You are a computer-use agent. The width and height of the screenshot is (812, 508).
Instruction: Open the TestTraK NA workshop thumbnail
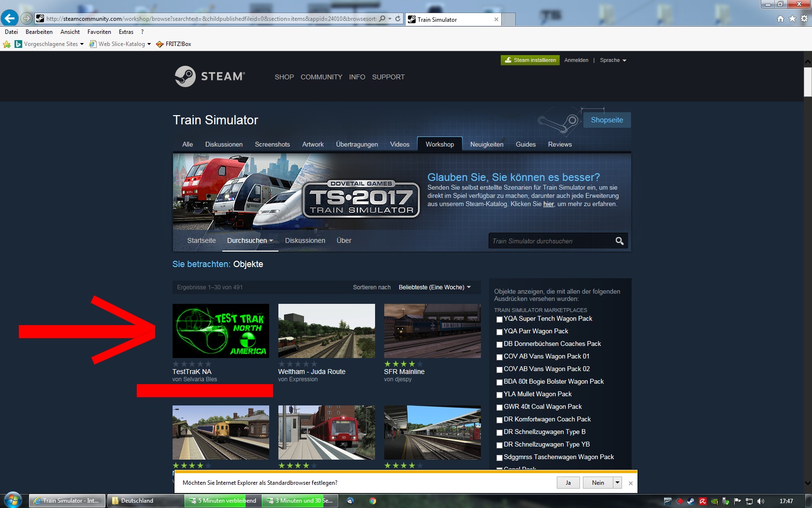[x=221, y=331]
